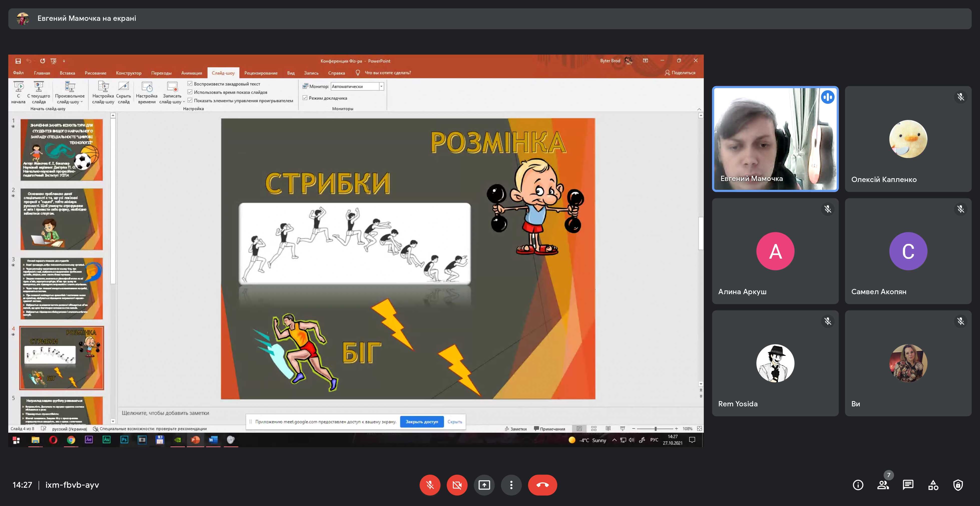Screen dimensions: 980x506
Task: Open the Переходы ribbon tab
Action: point(161,73)
